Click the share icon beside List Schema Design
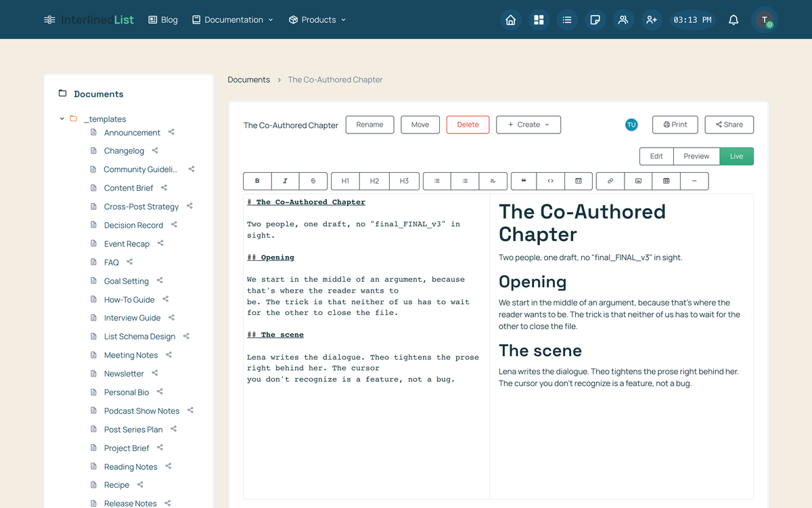 click(x=186, y=336)
